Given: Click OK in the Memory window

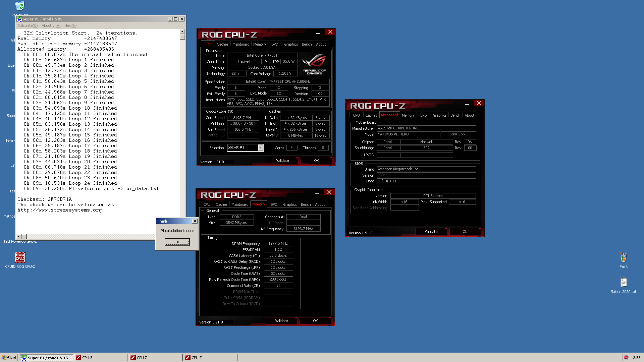Looking at the screenshot, I should [315, 321].
